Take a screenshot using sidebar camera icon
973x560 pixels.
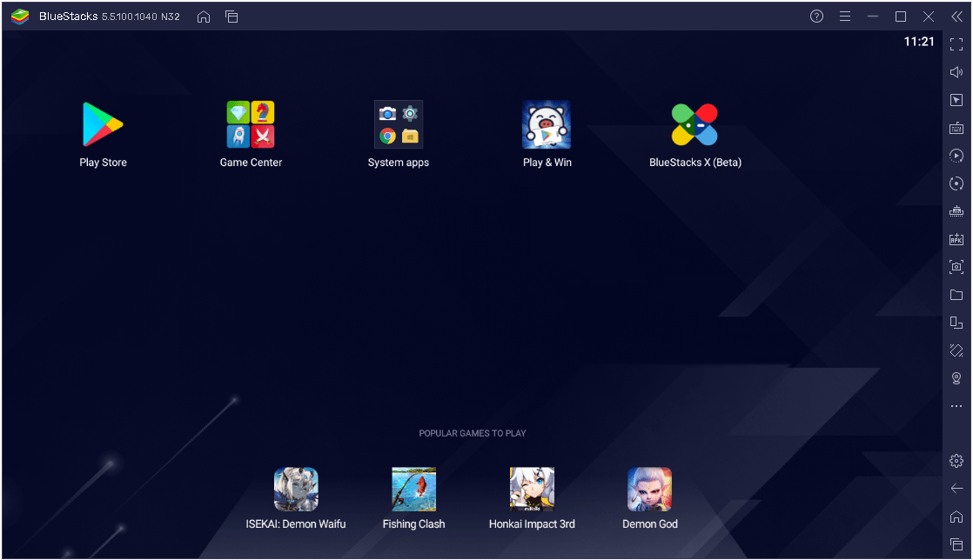click(956, 267)
